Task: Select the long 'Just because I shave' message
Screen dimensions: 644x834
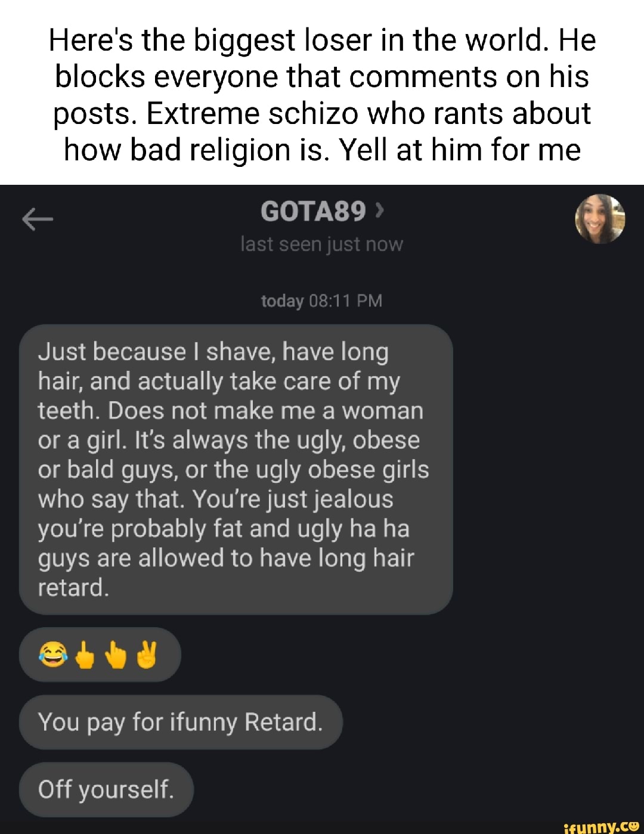Action: coord(236,469)
